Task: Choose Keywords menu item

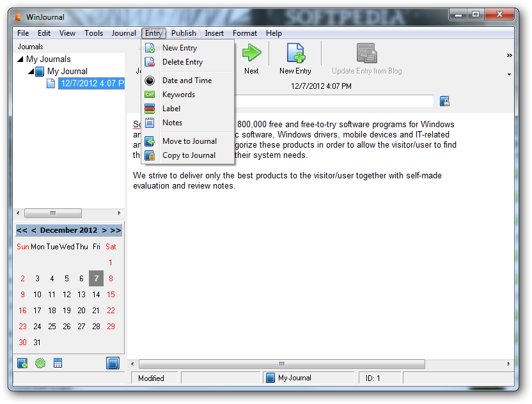Action: coord(187,95)
